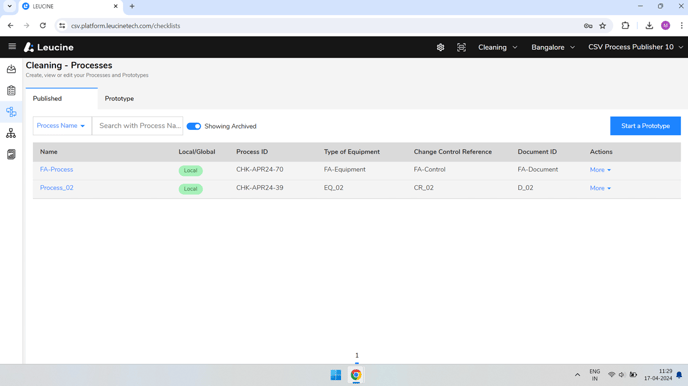Screen dimensions: 688x386
Task: Open the settings gear in header
Action: (441, 47)
